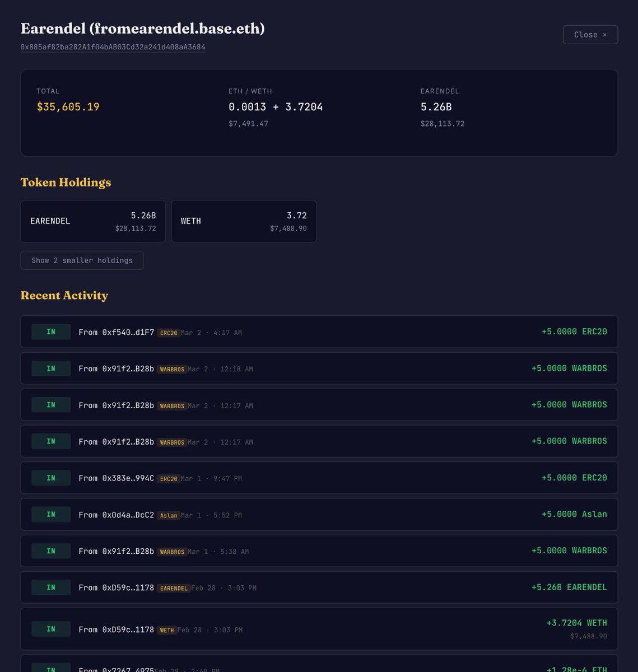
Task: Expand Show 2 smaller holdings
Action: pyautogui.click(x=82, y=260)
